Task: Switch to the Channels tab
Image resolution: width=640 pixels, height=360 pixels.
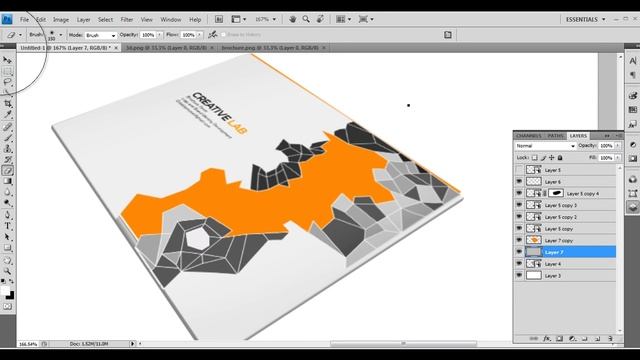Action: click(529, 136)
